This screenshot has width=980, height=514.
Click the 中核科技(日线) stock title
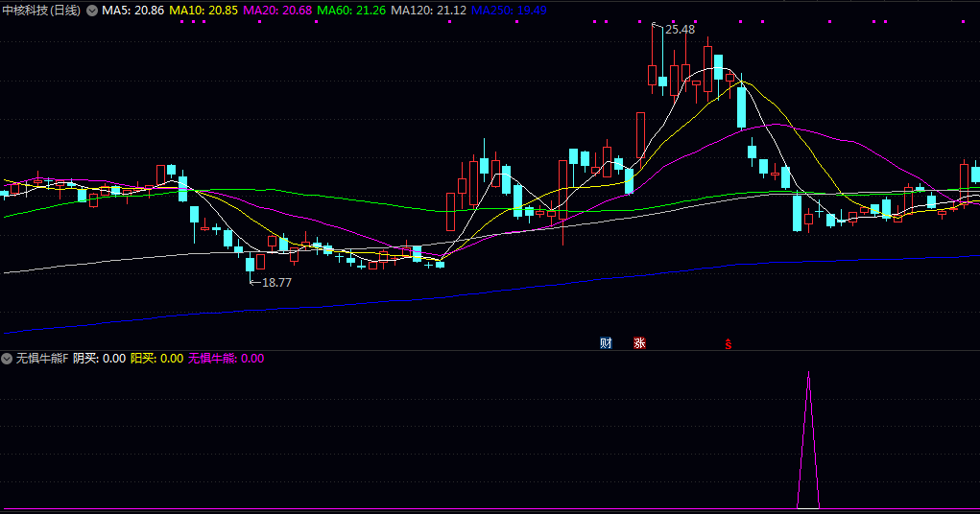(x=41, y=10)
